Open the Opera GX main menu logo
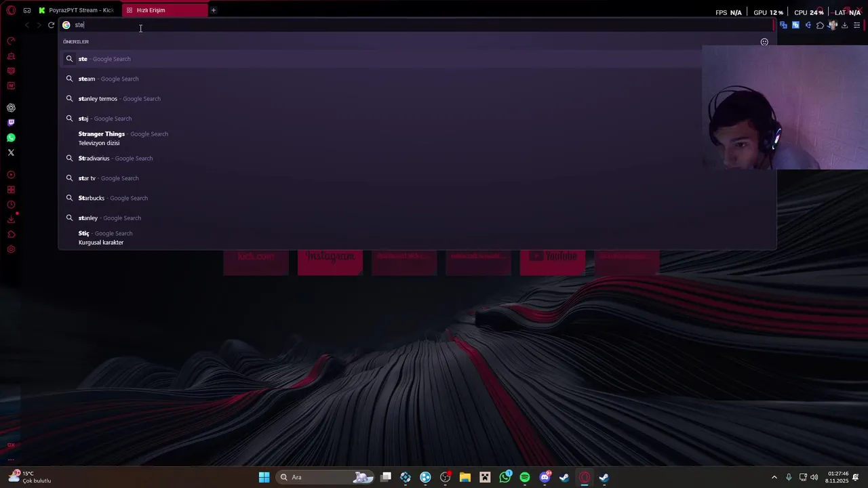Screen dimensions: 868x488 tap(11, 10)
